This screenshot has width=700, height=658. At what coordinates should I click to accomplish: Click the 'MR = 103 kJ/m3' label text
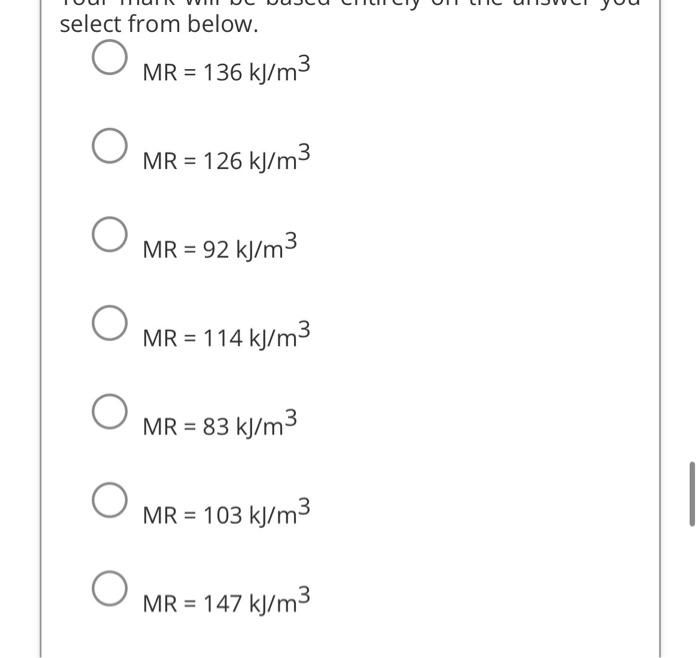coord(226,512)
